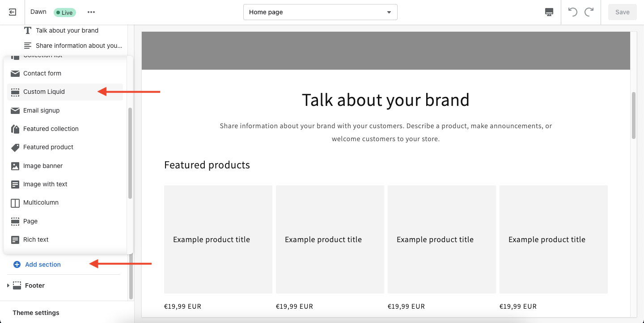Click the Image with text icon
The height and width of the screenshot is (323, 644).
point(15,184)
